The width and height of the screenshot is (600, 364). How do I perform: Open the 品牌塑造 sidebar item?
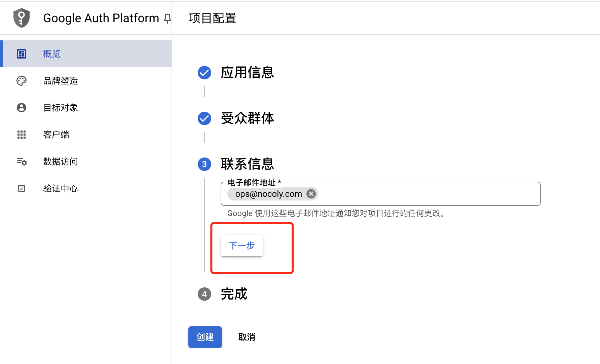pos(86,81)
